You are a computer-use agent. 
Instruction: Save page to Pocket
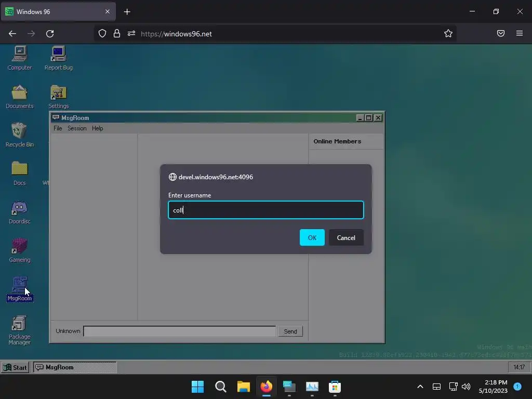pos(501,33)
